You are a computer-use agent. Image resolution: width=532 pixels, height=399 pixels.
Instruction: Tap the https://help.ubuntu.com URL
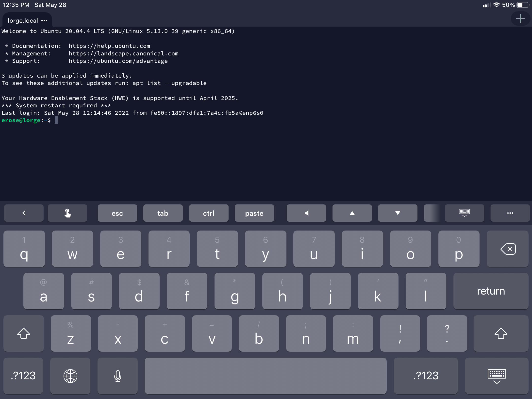coord(109,46)
